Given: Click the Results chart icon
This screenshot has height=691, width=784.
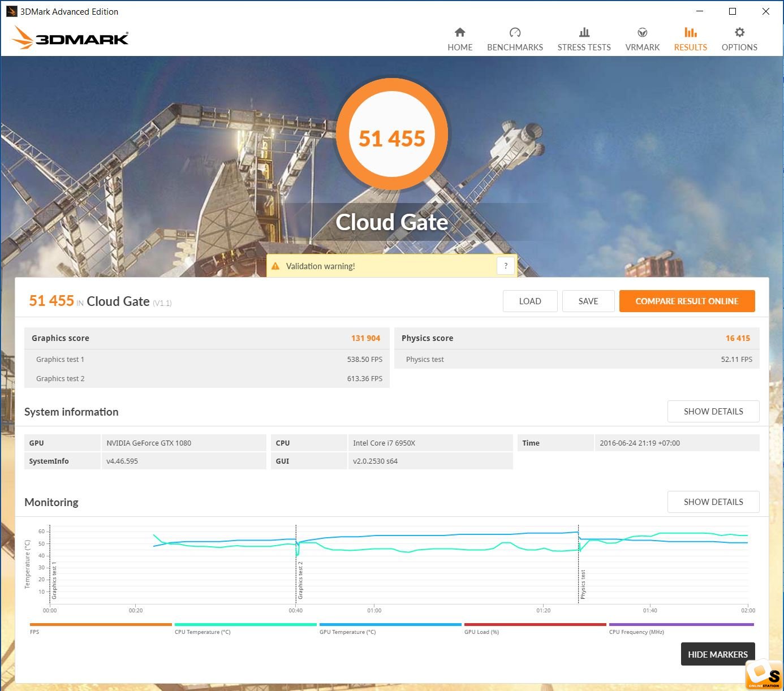Looking at the screenshot, I should pyautogui.click(x=691, y=32).
